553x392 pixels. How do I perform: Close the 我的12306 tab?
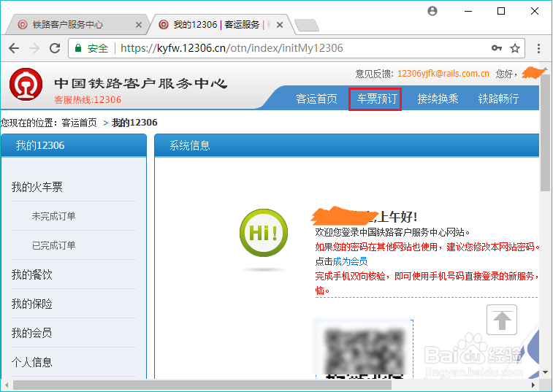coord(280,25)
